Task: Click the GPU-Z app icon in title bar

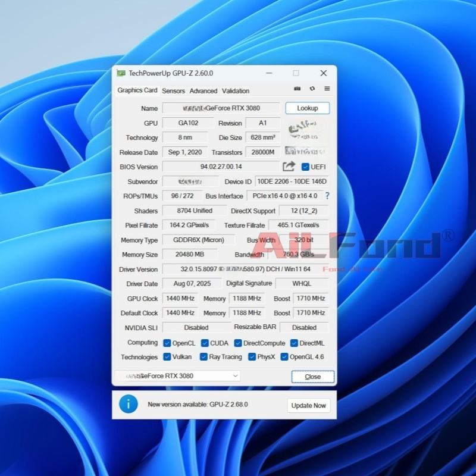Action: [121, 73]
